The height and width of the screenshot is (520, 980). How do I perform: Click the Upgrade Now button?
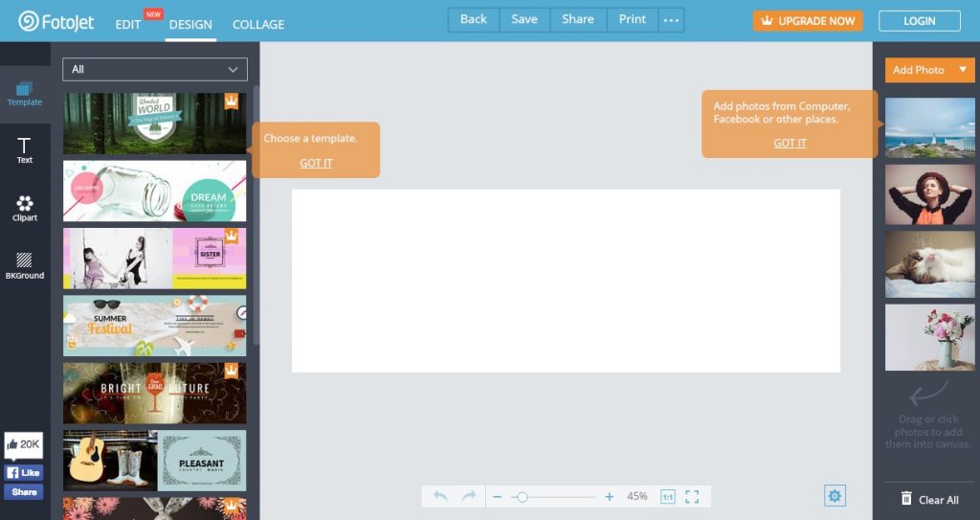click(x=807, y=20)
